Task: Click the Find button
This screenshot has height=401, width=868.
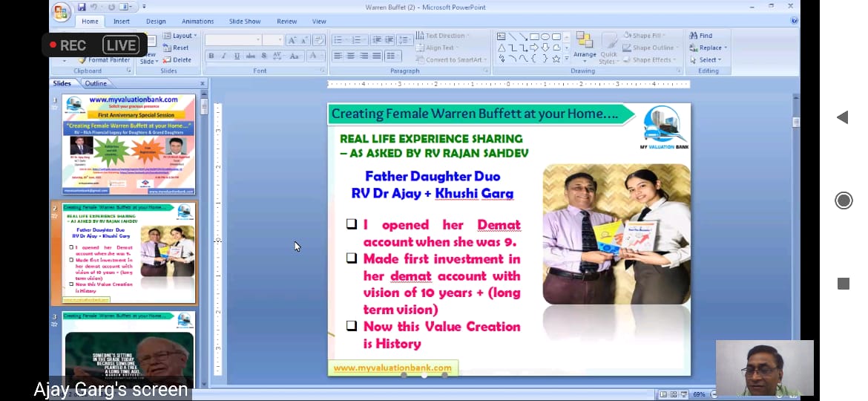Action: pos(701,36)
